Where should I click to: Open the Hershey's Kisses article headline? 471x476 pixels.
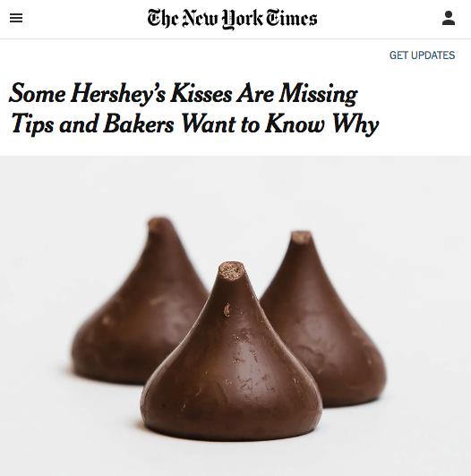point(193,108)
